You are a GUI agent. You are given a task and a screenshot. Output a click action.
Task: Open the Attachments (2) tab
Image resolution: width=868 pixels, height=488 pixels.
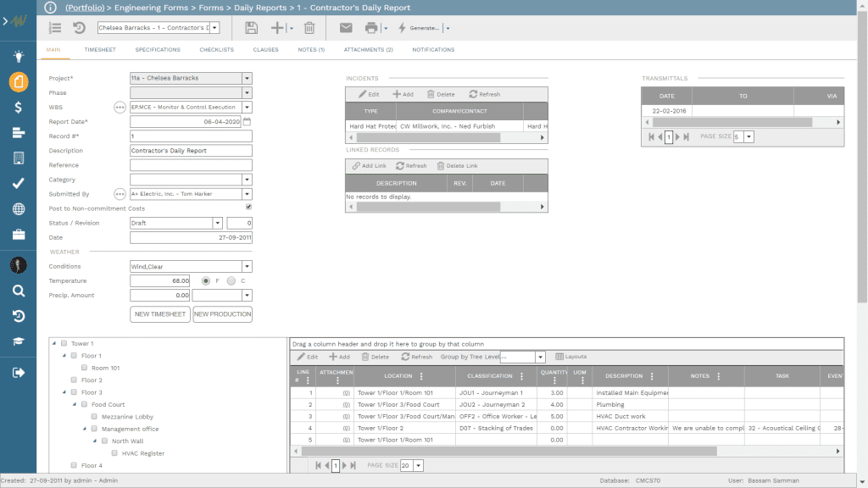[x=368, y=50]
